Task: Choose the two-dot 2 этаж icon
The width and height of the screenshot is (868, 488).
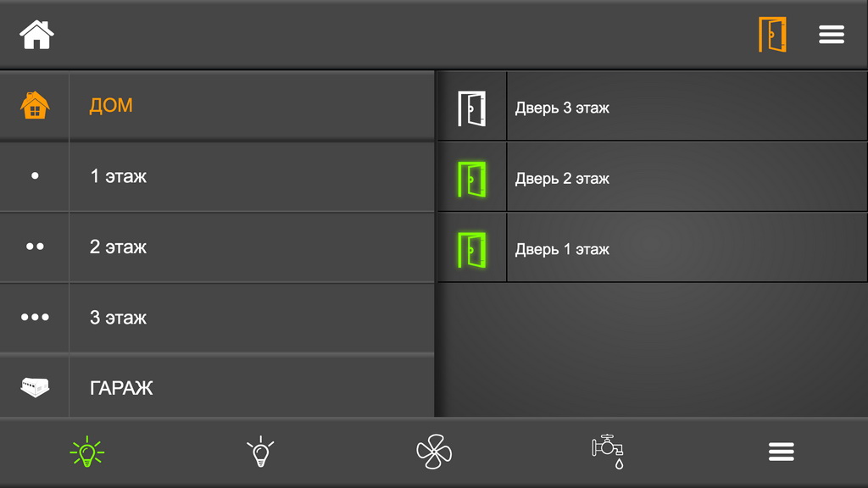Action: [35, 247]
